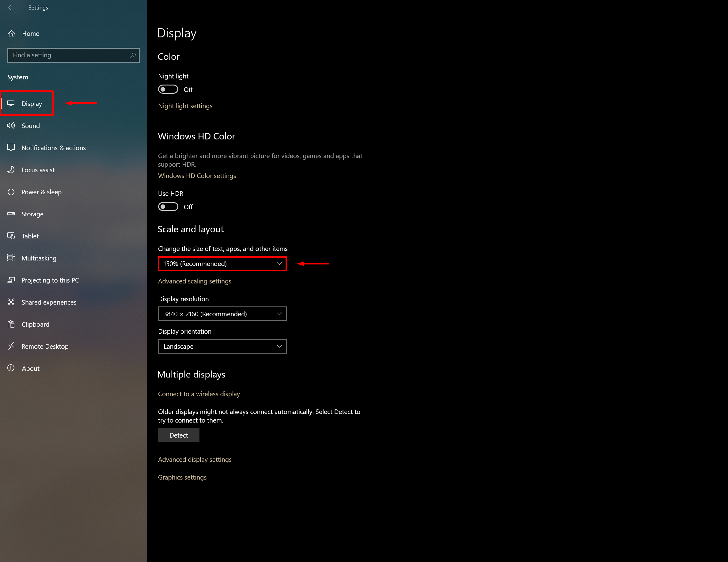This screenshot has width=728, height=562.
Task: Click the Focus assist moon icon
Action: pyautogui.click(x=11, y=170)
